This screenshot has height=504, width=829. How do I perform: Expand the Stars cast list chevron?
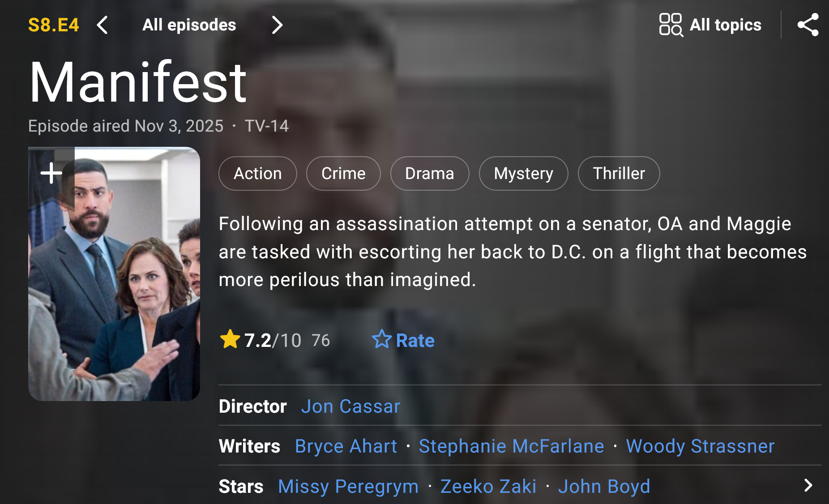tap(808, 486)
